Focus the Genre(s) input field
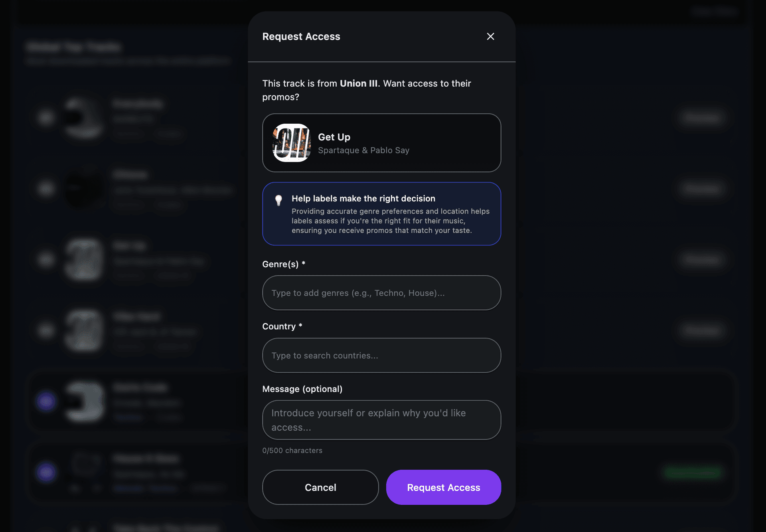Image resolution: width=766 pixels, height=532 pixels. coord(381,293)
